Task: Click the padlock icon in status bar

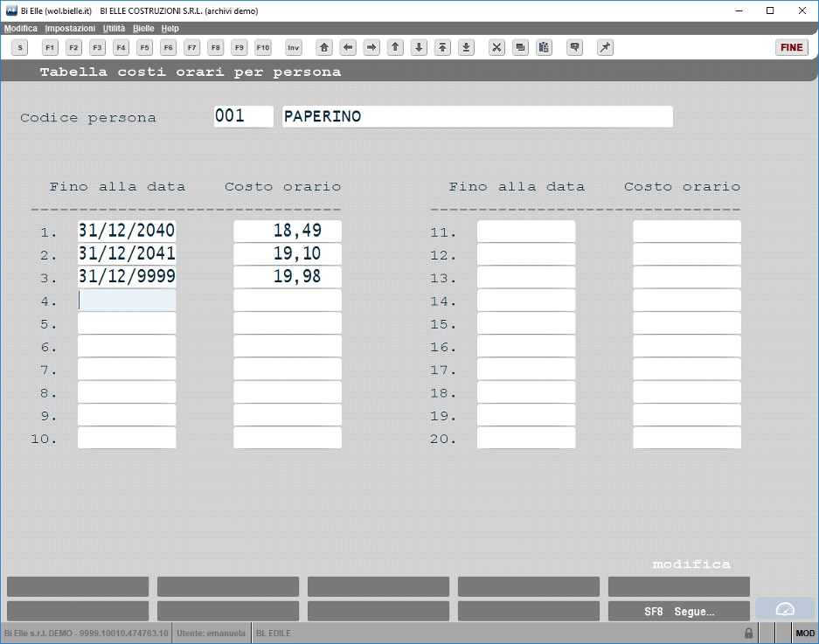Action: coord(748,633)
